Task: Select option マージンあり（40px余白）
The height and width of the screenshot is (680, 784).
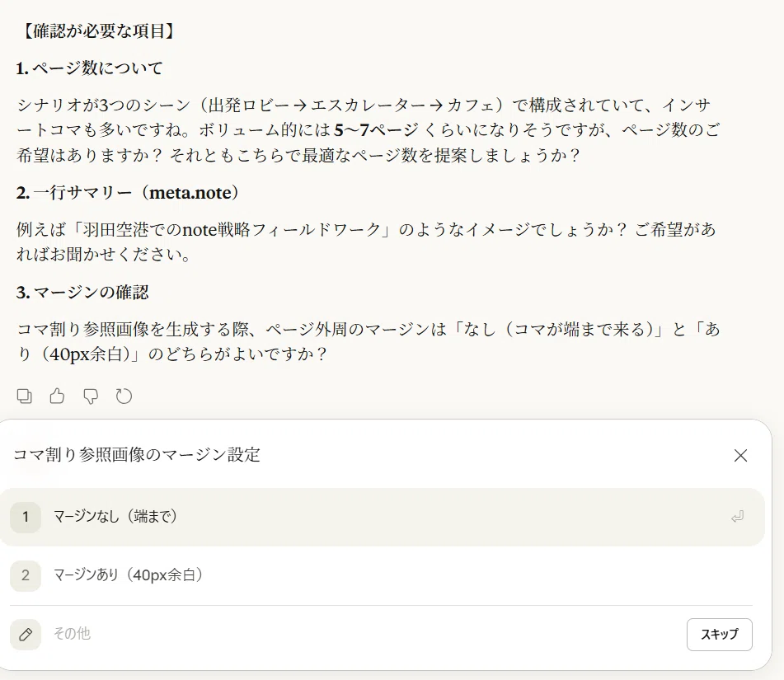Action: click(383, 575)
